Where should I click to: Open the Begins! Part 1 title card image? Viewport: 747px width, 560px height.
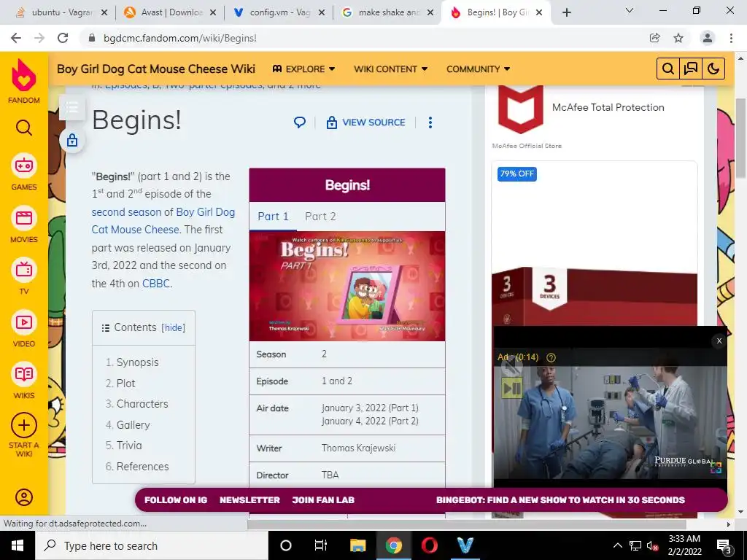[x=347, y=286]
